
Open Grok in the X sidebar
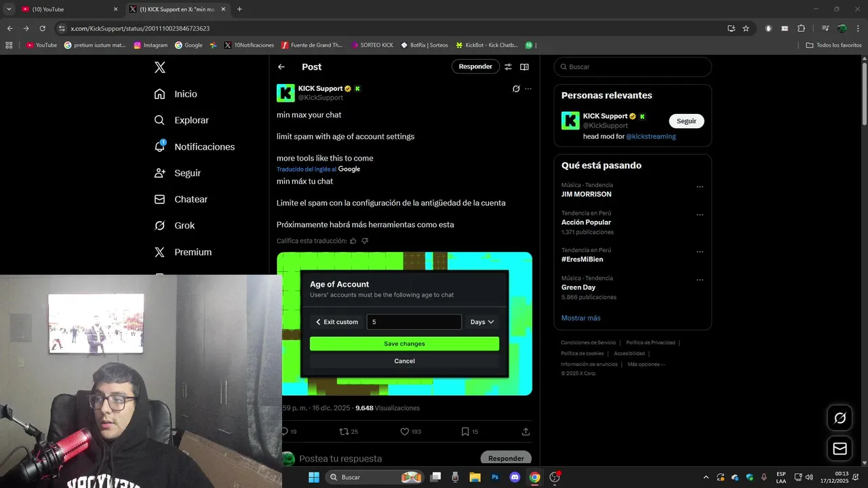pyautogui.click(x=174, y=226)
